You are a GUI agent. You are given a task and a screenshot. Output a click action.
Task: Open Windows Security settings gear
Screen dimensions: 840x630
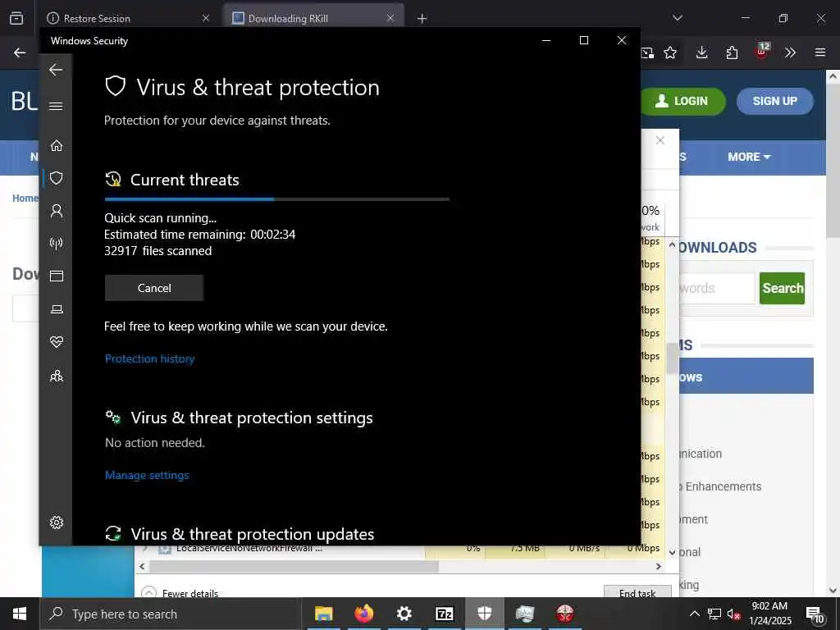pyautogui.click(x=57, y=523)
